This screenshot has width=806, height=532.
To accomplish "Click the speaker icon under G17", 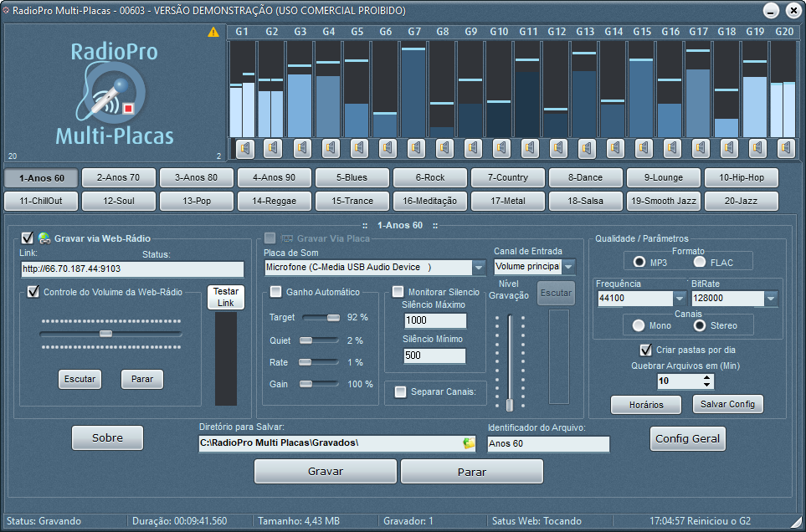I will point(701,148).
